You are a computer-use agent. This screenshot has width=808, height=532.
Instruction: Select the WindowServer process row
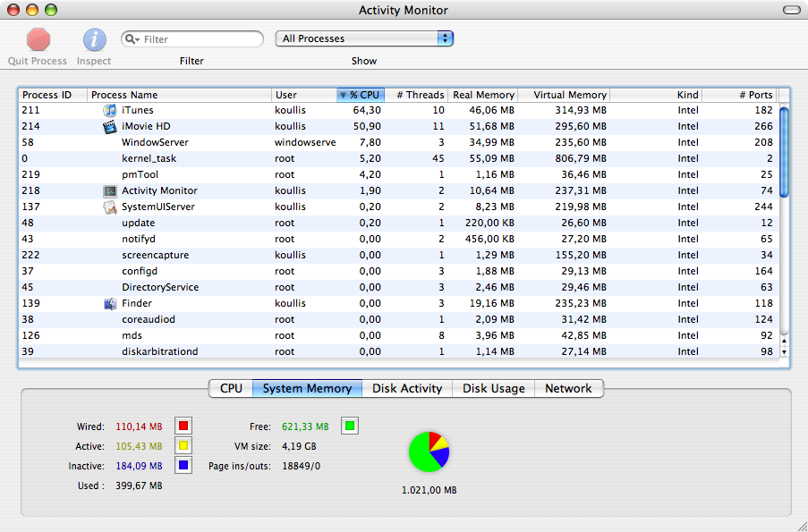[x=398, y=143]
